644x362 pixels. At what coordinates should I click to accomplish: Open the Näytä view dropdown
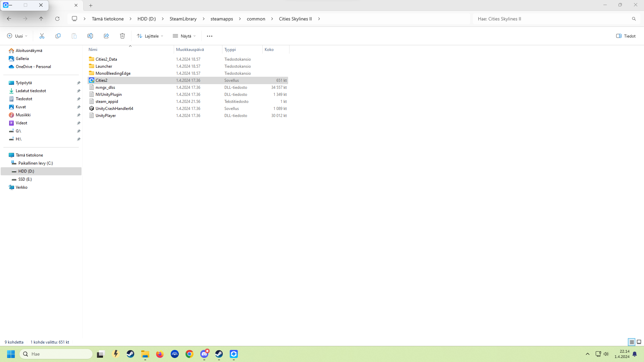[184, 36]
